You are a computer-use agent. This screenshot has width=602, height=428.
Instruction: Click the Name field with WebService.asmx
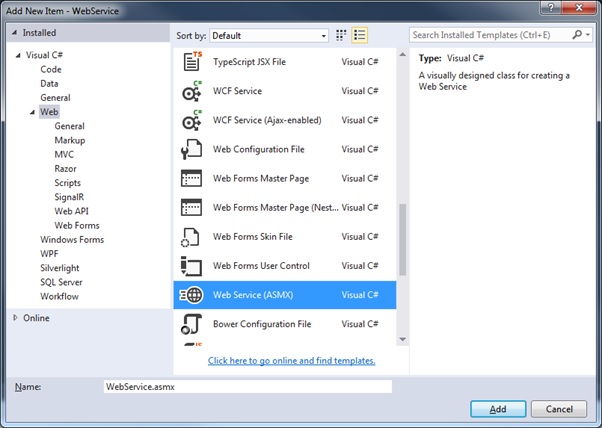click(x=248, y=387)
